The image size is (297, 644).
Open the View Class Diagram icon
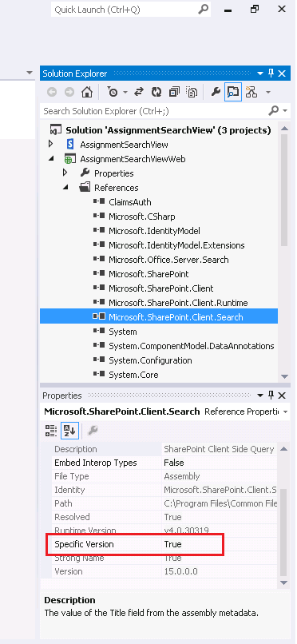pyautogui.click(x=251, y=92)
